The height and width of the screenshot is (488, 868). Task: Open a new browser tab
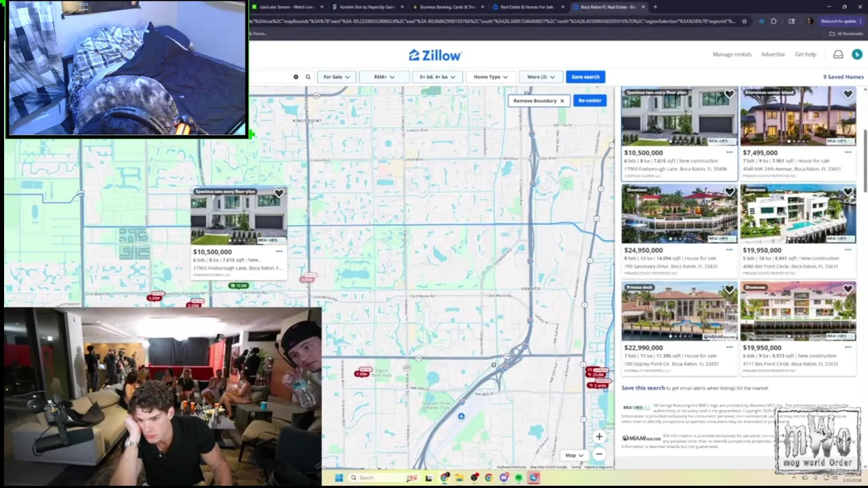tap(655, 7)
